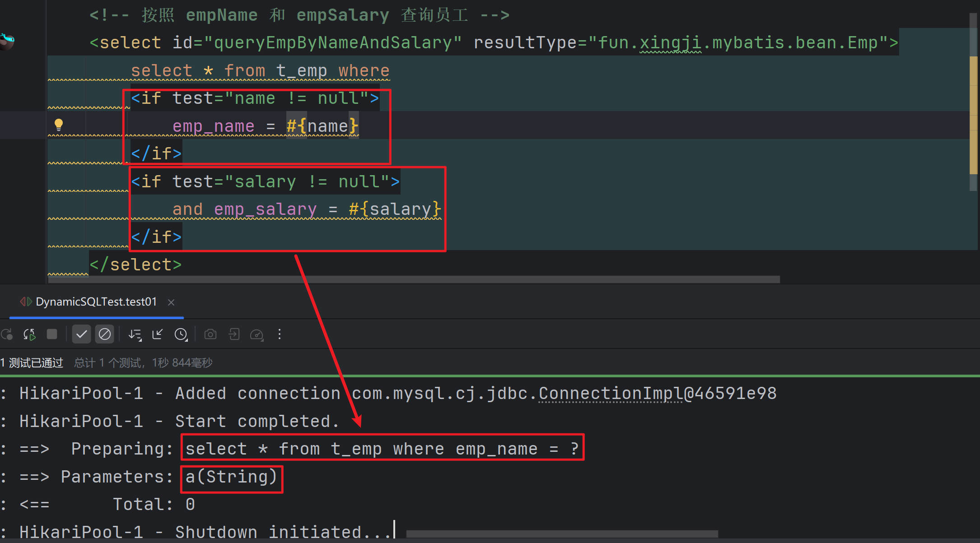Toggle Show Ignored tests filter
980x543 pixels.
[x=104, y=334]
